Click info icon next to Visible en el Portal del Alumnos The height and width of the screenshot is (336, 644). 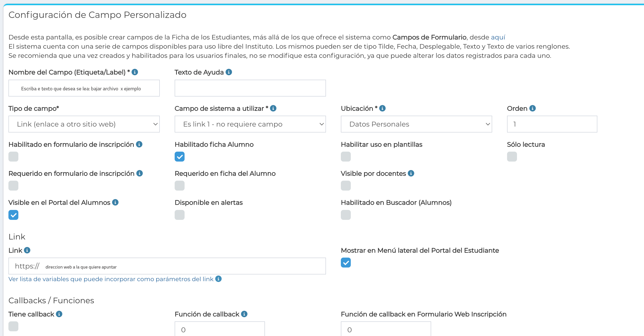pyautogui.click(x=115, y=202)
